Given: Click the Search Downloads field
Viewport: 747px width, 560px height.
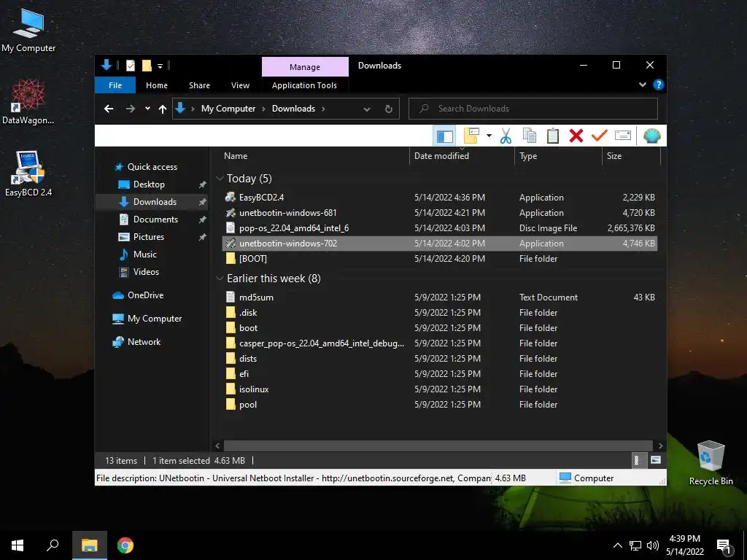Looking at the screenshot, I should (533, 109).
